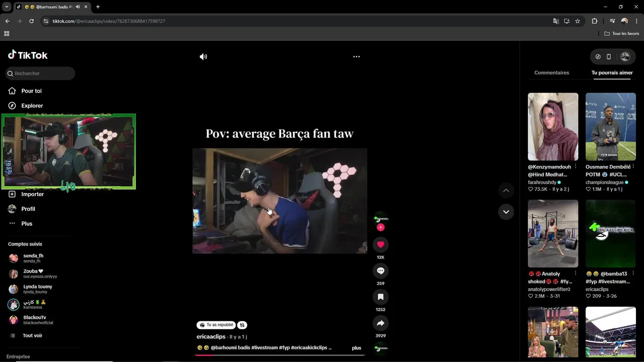Go to the next video with down chevron
Image resolution: width=644 pixels, height=362 pixels.
pos(506,212)
